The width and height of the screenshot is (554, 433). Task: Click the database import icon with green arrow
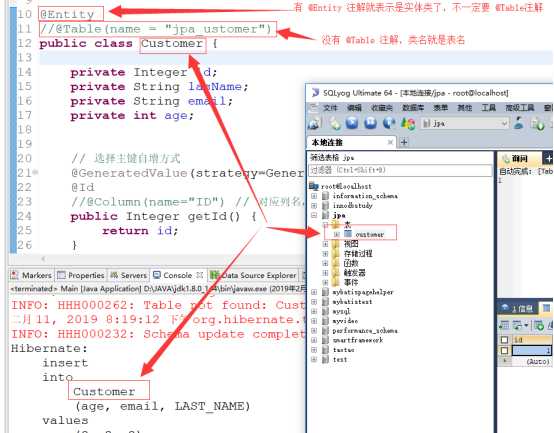coord(537,124)
